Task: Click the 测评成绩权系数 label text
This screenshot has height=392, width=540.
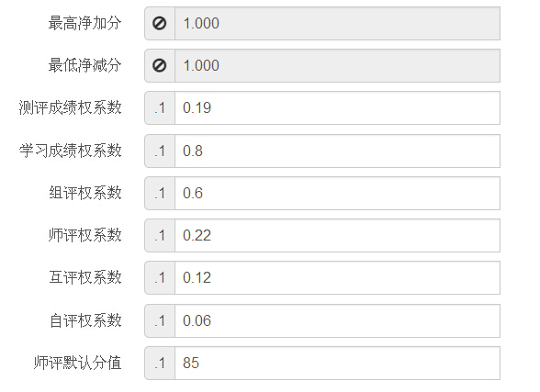Action: 70,107
